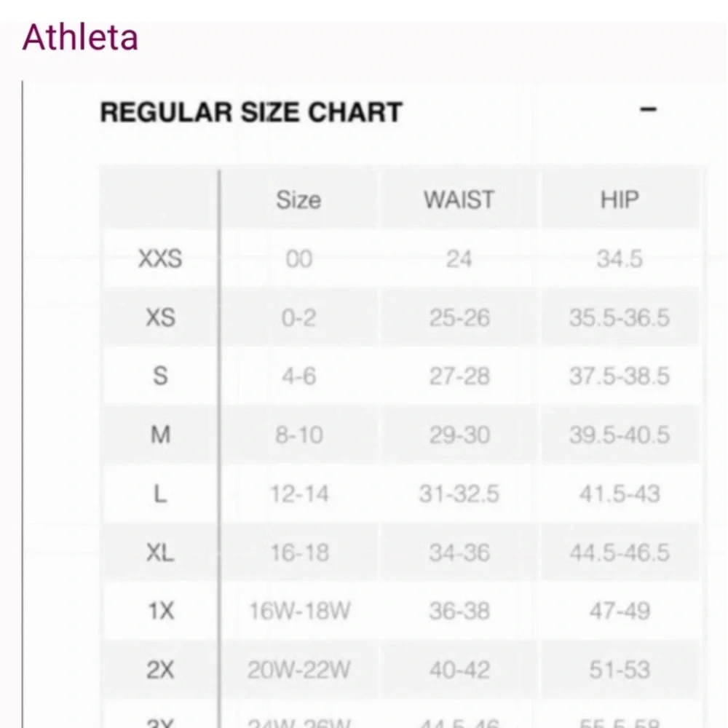Click the 51-53 hip measurement cell
The width and height of the screenshot is (728, 728).
[x=620, y=670]
